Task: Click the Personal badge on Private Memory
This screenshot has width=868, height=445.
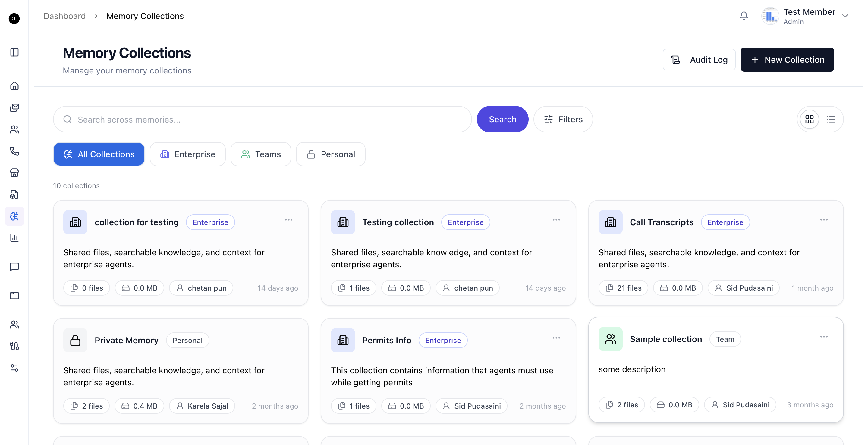Action: click(187, 340)
